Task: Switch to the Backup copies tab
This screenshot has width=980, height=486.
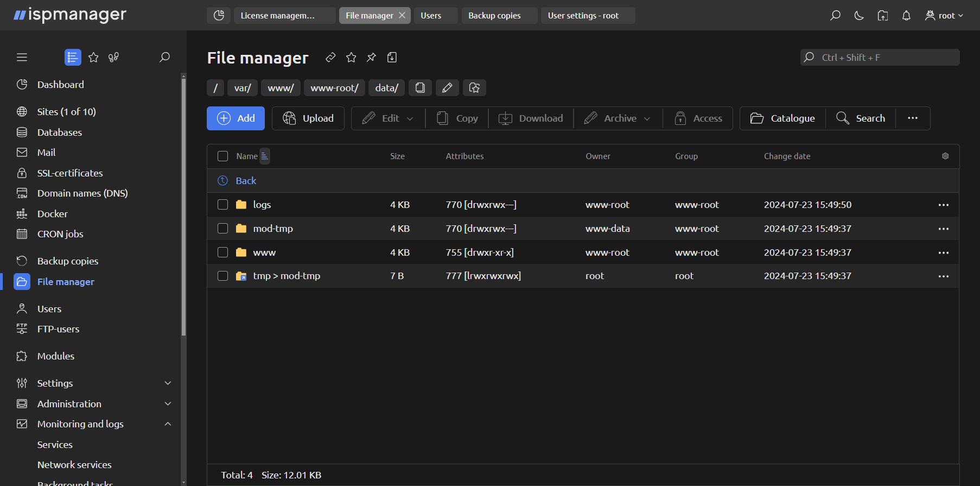Action: point(494,16)
